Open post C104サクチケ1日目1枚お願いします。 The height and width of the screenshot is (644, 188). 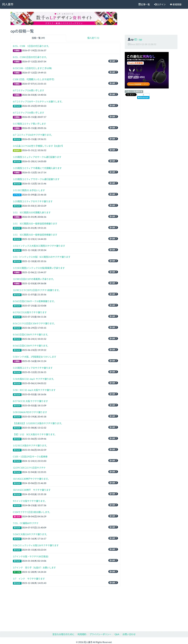(x=32, y=512)
